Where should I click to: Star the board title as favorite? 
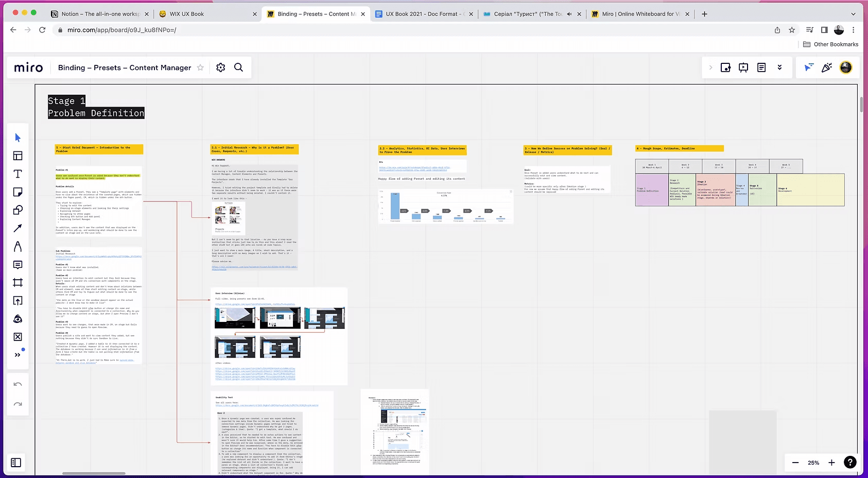point(200,67)
